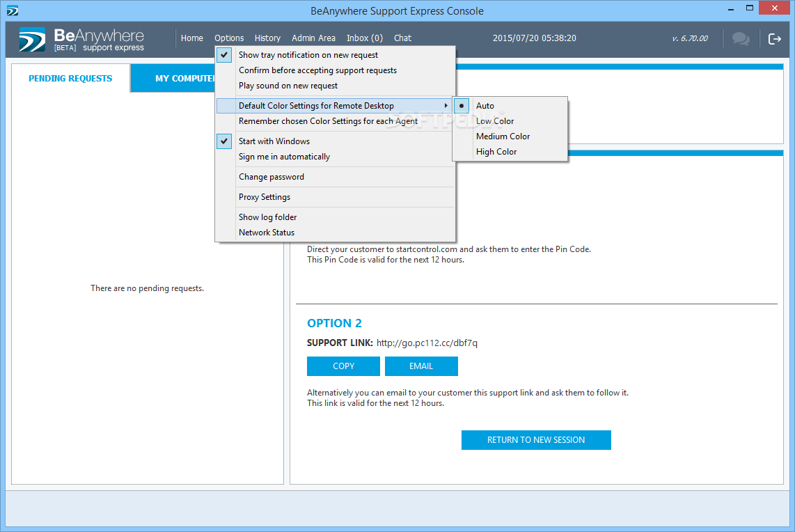Open the chat bubbles icon in header
Screen dimensions: 795x532
pos(741,38)
